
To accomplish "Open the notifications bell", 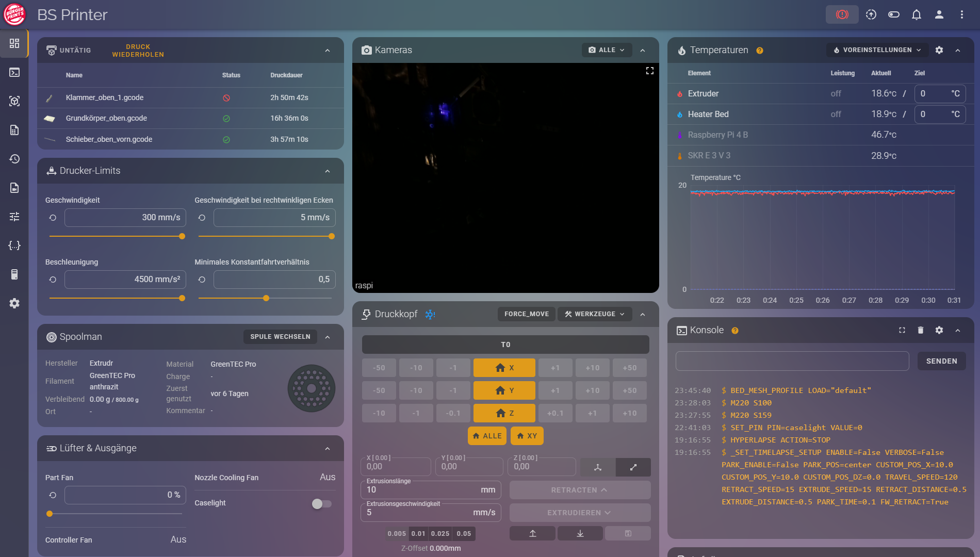I will (x=917, y=14).
